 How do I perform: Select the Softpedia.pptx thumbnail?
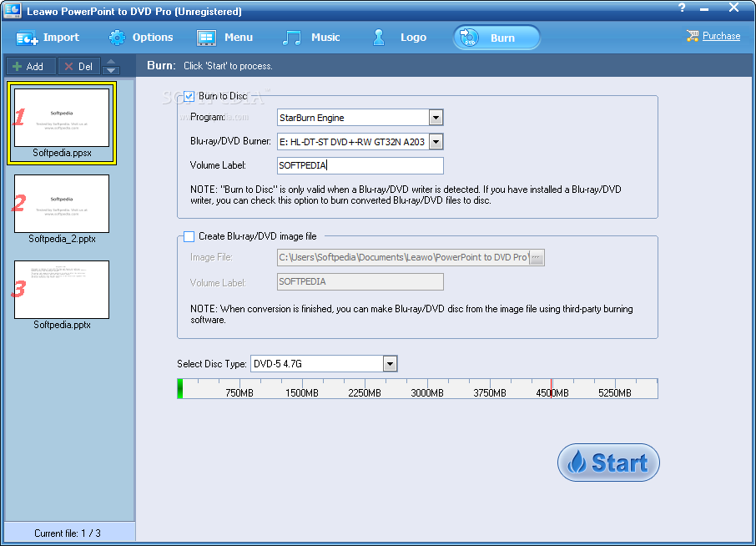point(62,290)
